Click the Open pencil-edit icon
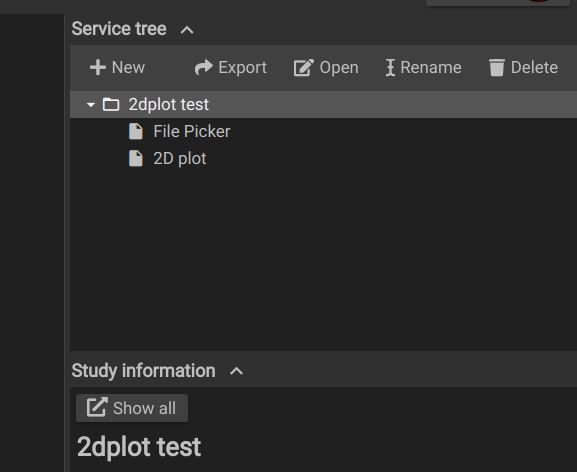Viewport: 577px width, 472px height. [304, 68]
